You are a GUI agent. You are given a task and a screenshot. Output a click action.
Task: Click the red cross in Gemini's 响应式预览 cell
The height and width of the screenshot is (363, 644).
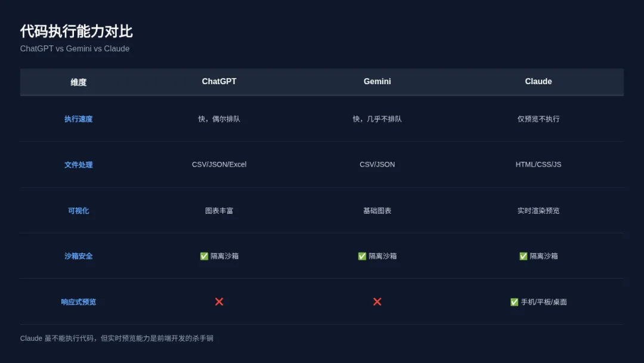[377, 302]
